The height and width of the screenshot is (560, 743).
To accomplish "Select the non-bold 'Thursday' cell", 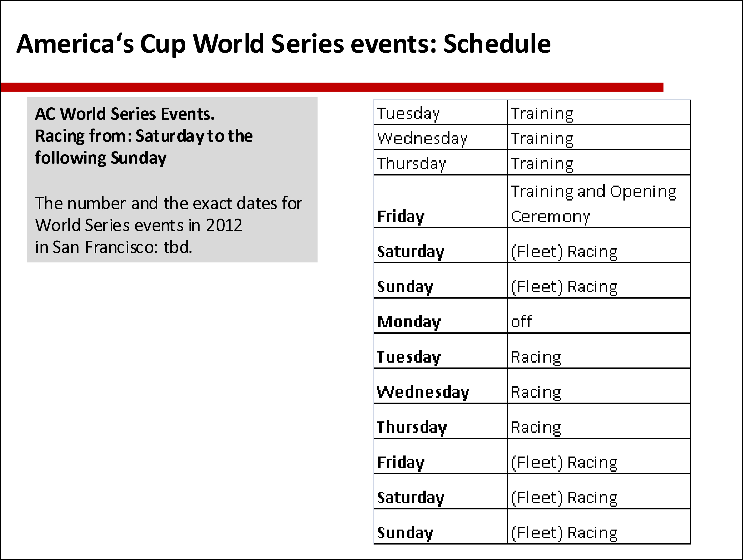I will coord(441,163).
